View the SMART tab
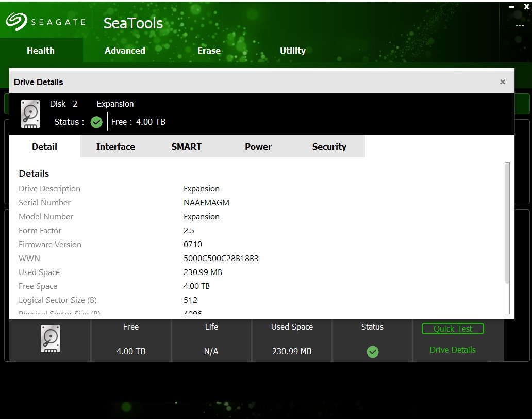The width and height of the screenshot is (532, 419). [x=187, y=147]
